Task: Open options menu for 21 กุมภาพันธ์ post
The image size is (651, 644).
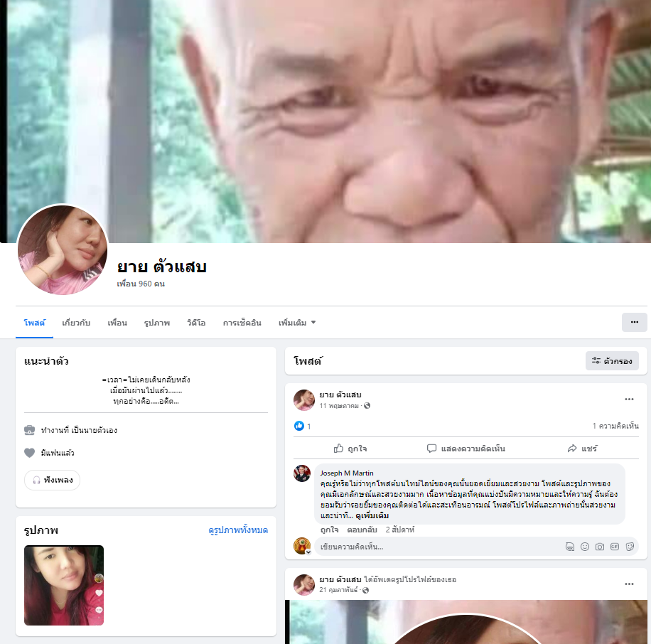Action: pyautogui.click(x=629, y=584)
